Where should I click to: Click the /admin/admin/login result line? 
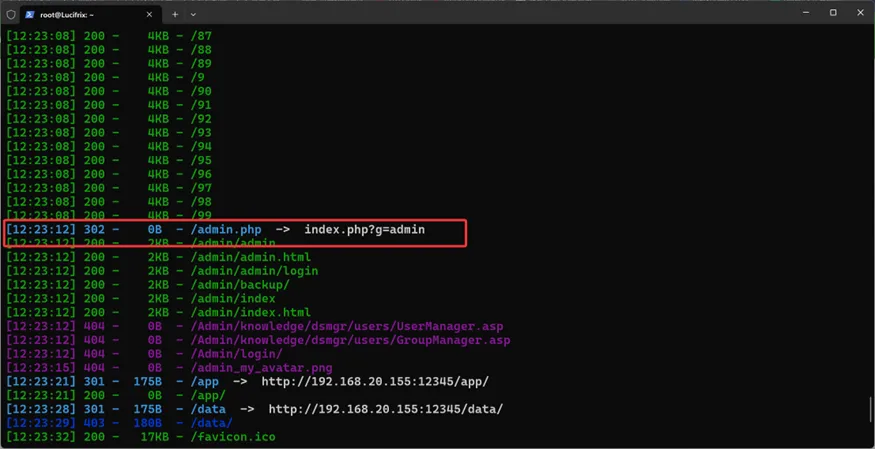click(254, 271)
